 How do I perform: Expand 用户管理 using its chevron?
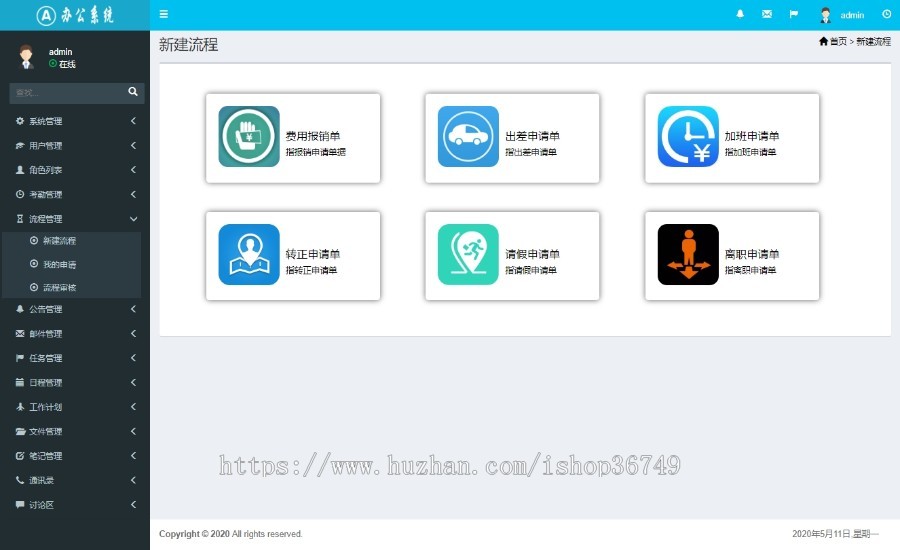[133, 146]
